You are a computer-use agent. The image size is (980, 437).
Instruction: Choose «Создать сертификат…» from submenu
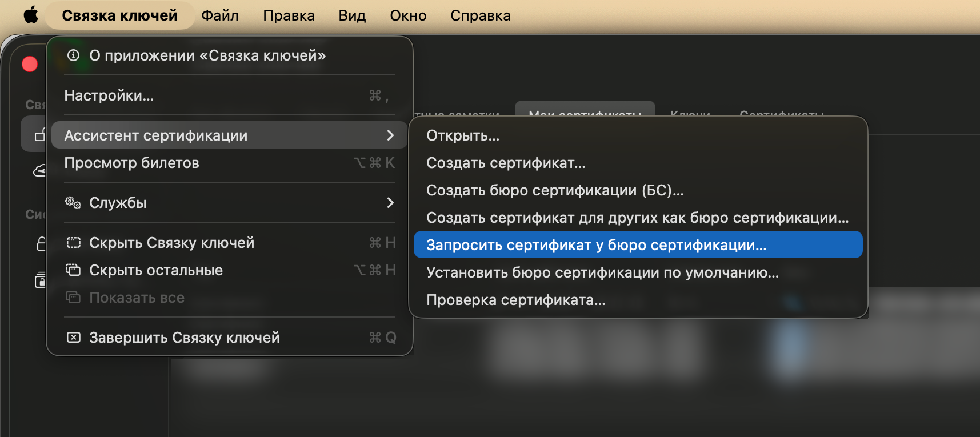pos(506,163)
